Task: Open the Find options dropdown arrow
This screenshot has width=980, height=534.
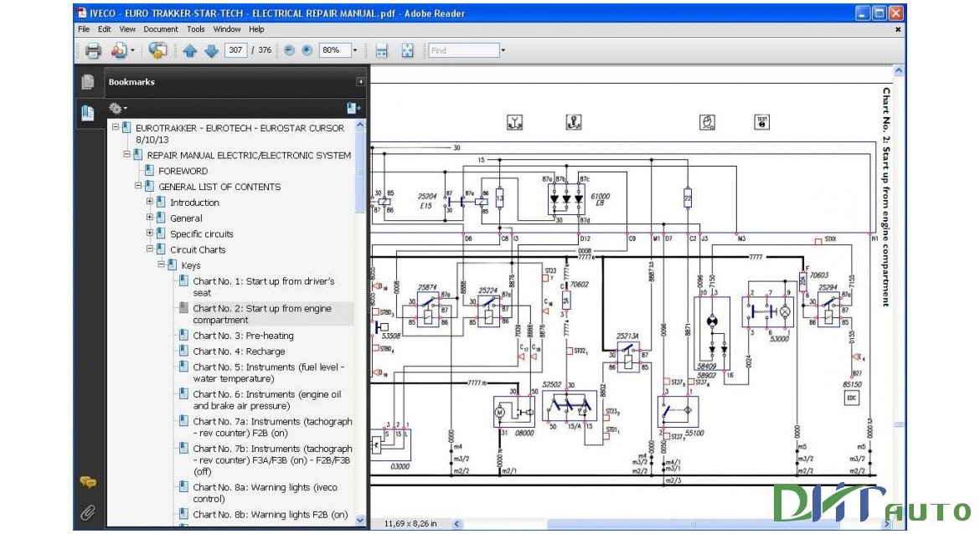Action: coord(503,50)
